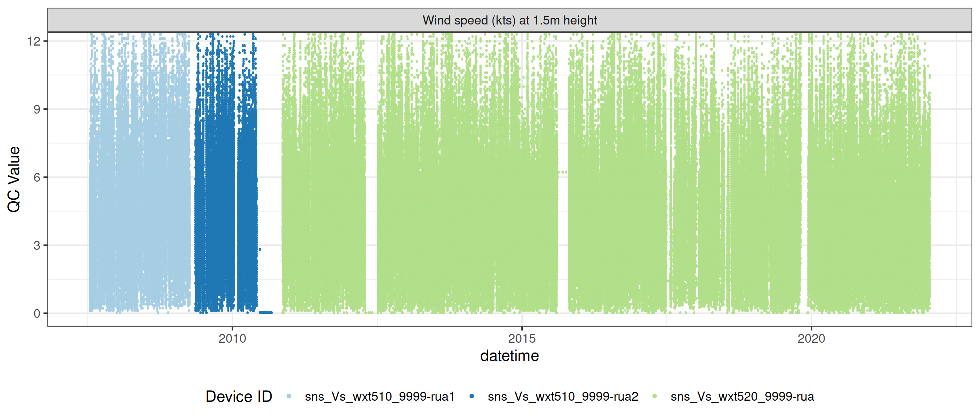
Task: Click the y-axis tick label 0
Action: pos(36,314)
